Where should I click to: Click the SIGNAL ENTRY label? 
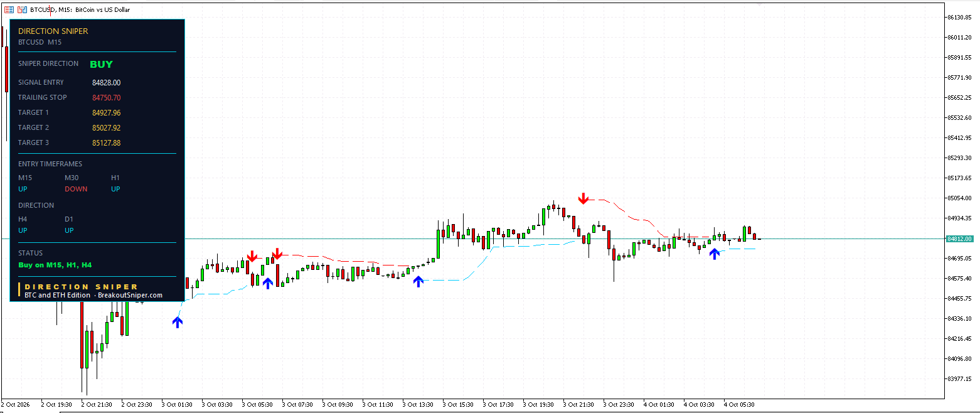[x=41, y=82]
